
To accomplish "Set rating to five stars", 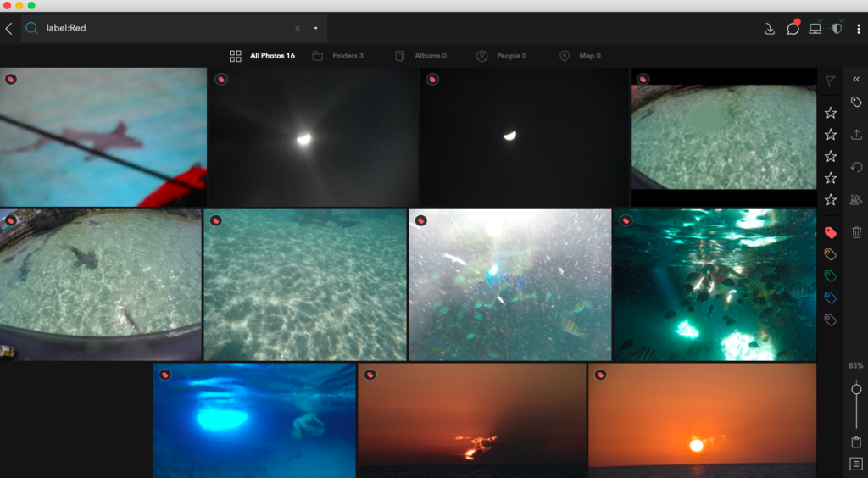I will click(831, 199).
